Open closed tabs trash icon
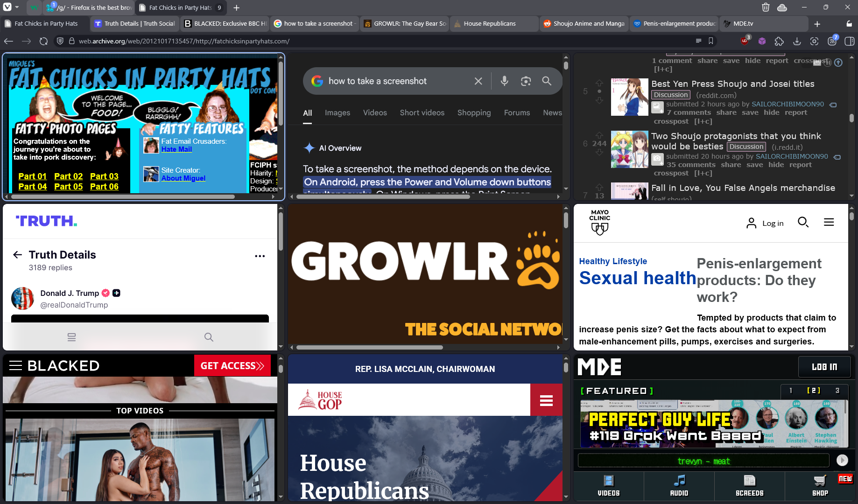The width and height of the screenshot is (858, 504). (x=766, y=7)
